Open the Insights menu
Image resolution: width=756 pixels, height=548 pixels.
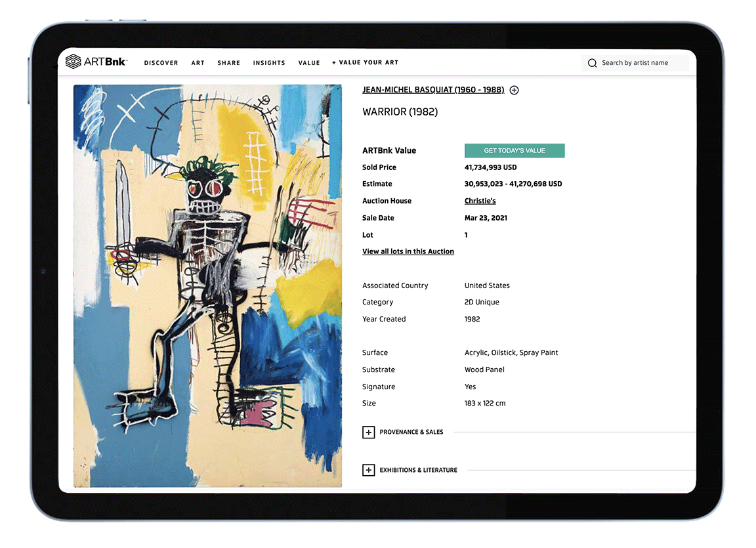pos(269,63)
